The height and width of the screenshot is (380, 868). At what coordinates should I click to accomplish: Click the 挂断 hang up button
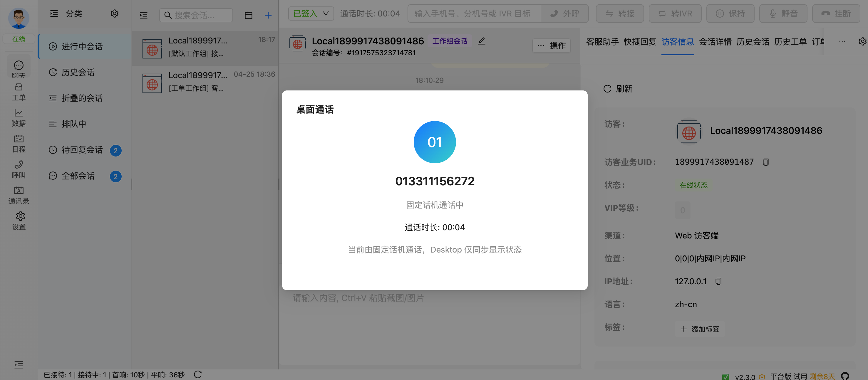coord(836,14)
